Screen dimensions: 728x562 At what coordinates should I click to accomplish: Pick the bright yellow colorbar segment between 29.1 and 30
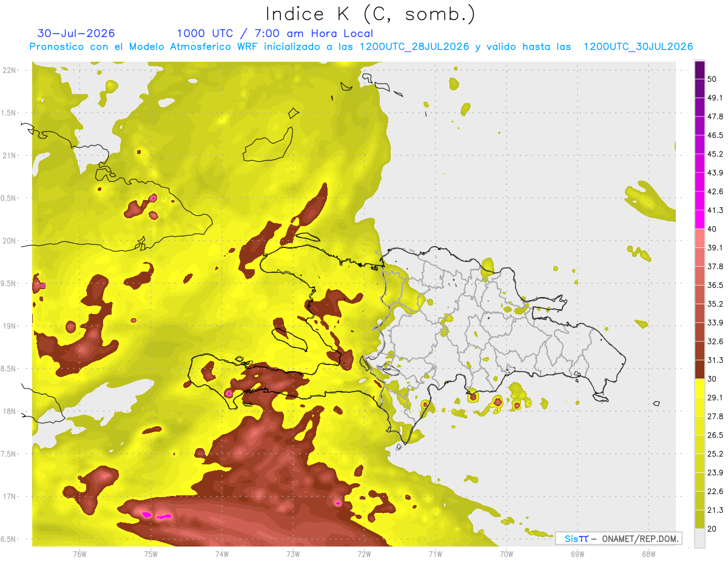click(700, 388)
